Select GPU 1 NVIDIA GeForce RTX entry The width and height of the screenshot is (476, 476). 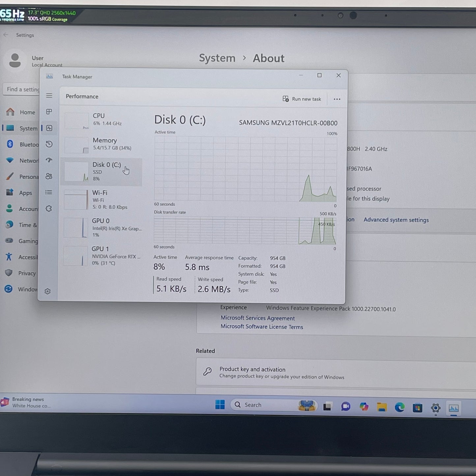[101, 256]
